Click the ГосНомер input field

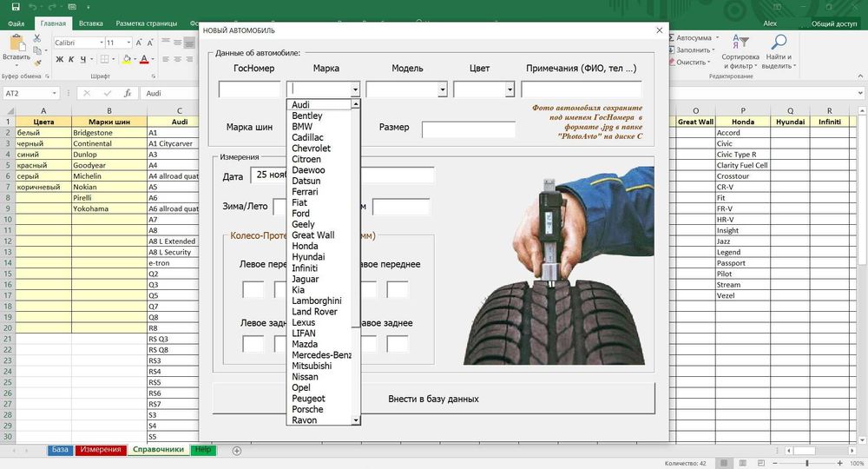click(249, 89)
